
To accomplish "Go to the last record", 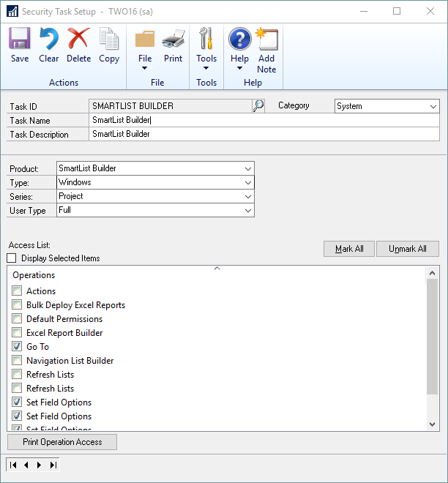I will pos(53,465).
